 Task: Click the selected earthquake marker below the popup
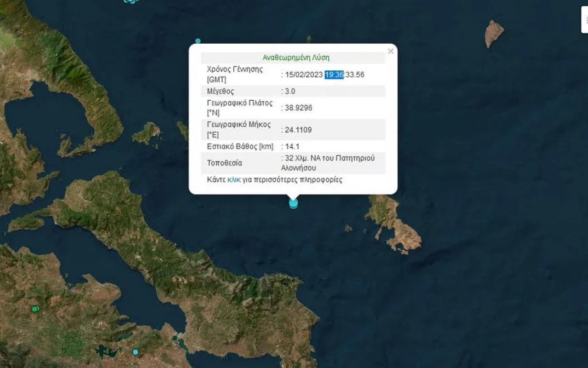point(294,203)
